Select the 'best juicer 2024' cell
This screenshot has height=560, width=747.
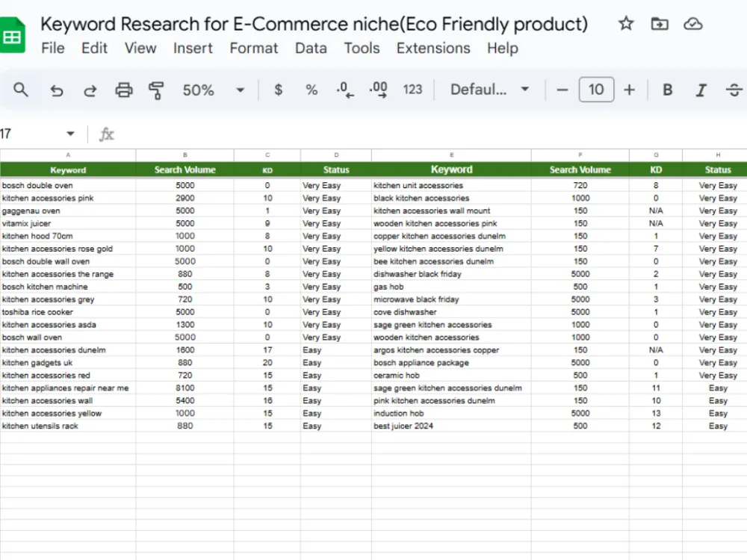tap(452, 426)
